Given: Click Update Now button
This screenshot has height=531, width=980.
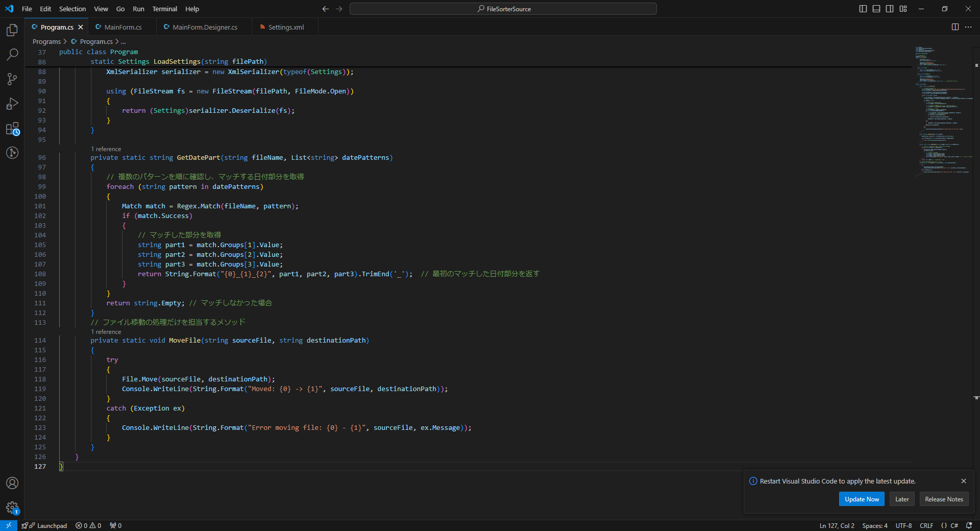Looking at the screenshot, I should click(x=862, y=499).
